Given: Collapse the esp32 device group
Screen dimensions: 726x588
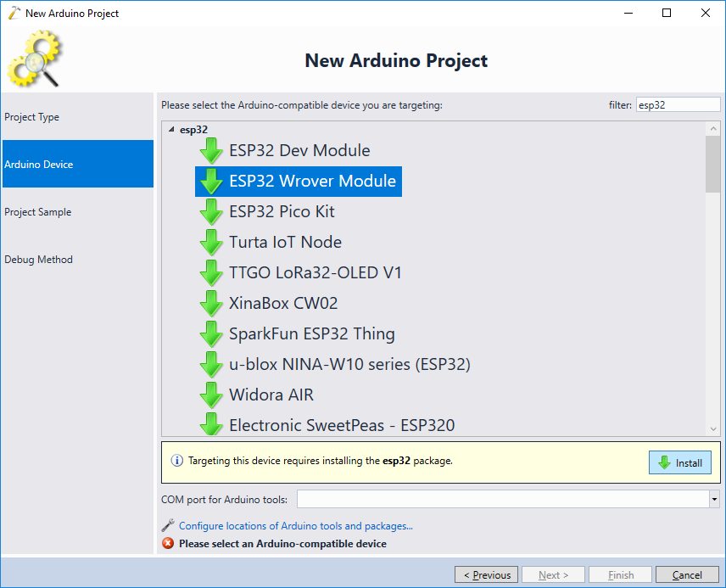Looking at the screenshot, I should point(171,129).
